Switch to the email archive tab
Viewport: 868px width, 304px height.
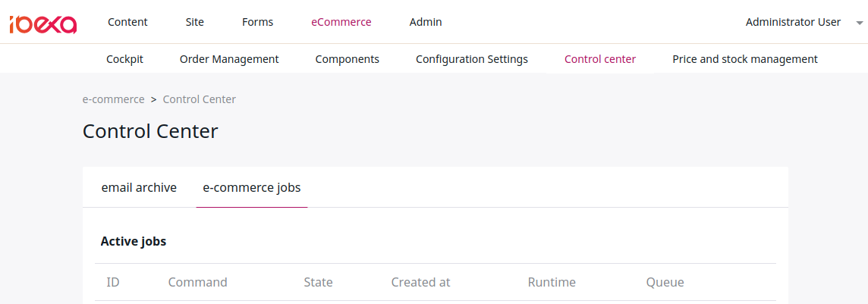point(139,187)
